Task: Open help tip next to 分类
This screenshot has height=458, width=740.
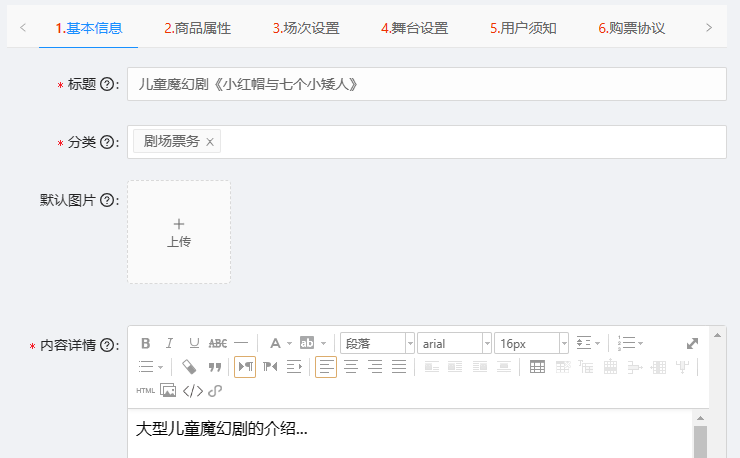Action: point(108,142)
